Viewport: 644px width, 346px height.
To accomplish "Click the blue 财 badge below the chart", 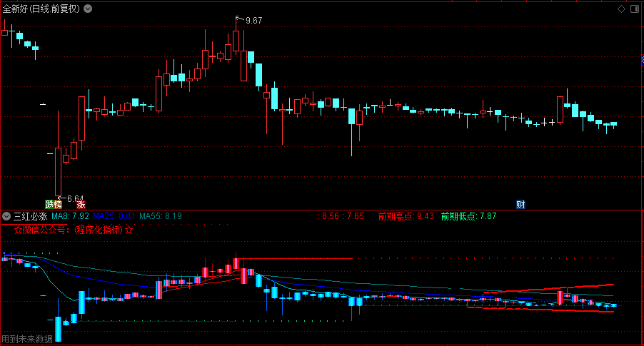I will (x=520, y=204).
